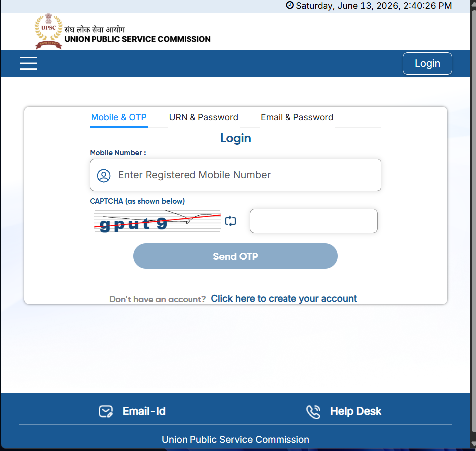
Task: Switch to Email & Password tab
Action: point(297,117)
